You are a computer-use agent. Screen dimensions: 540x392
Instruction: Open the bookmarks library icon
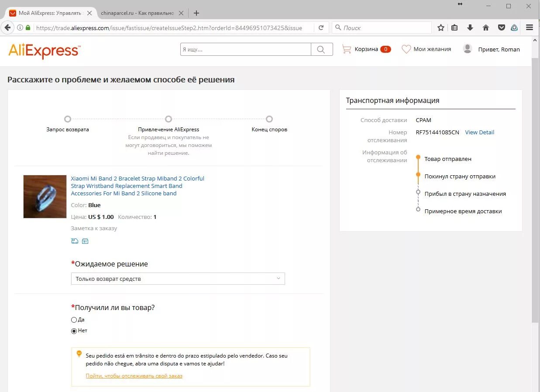[x=454, y=27]
